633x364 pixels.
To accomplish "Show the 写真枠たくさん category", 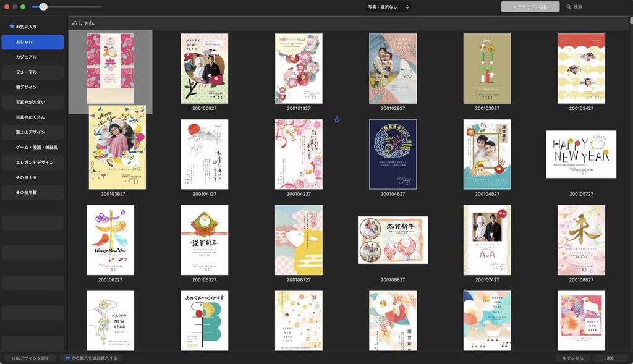I will [33, 117].
